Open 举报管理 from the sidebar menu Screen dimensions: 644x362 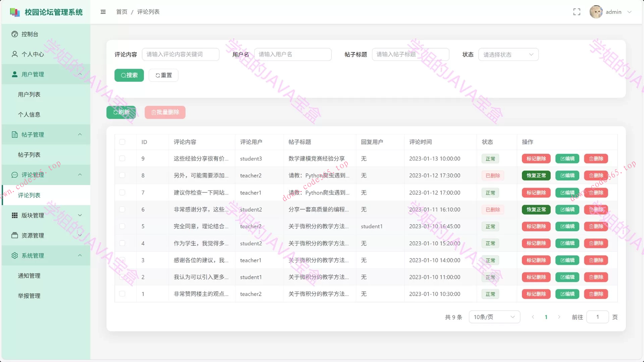click(29, 296)
